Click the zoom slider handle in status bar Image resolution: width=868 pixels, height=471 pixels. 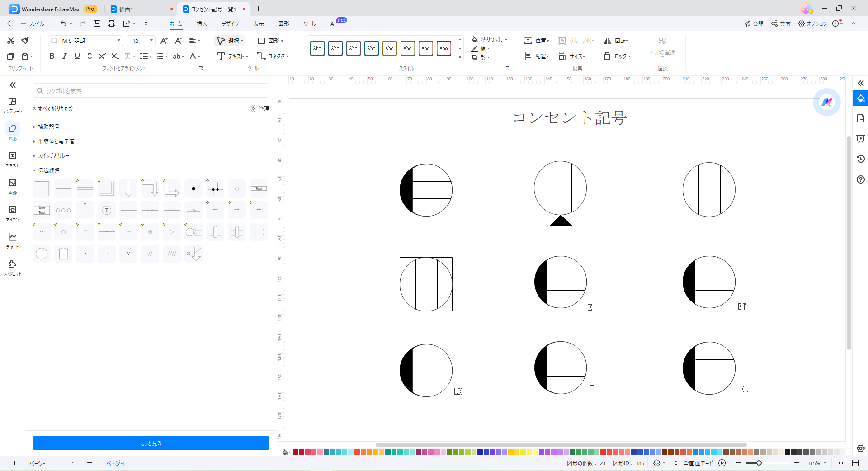759,463
